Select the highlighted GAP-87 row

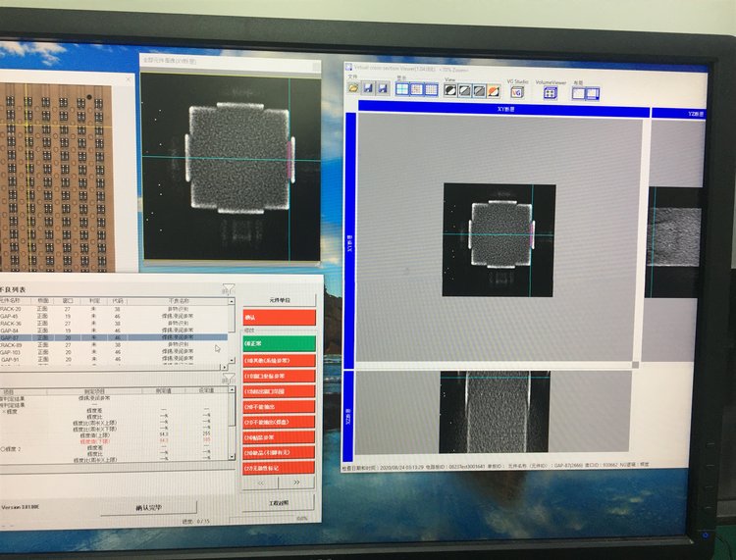(x=114, y=337)
